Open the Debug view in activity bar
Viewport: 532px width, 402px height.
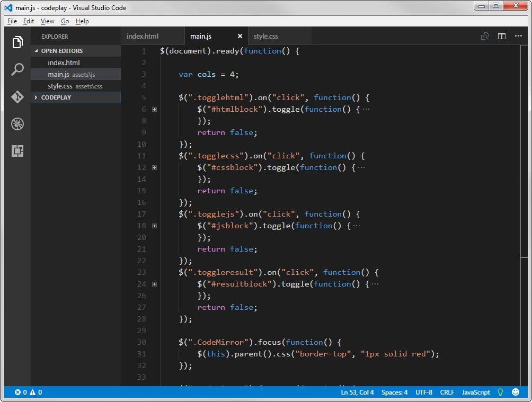[x=17, y=124]
